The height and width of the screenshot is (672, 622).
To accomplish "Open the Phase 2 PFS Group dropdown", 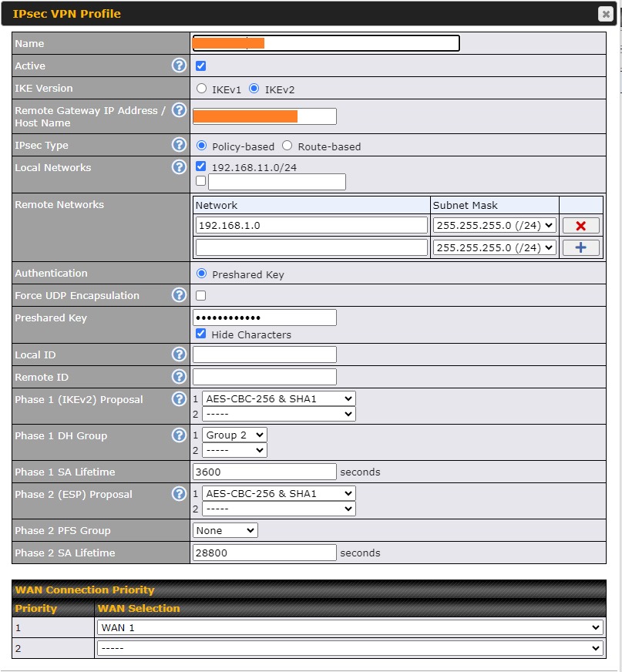I will point(225,530).
